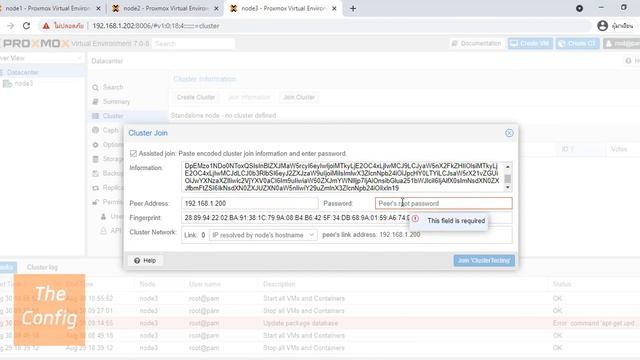This screenshot has width=640, height=360.
Task: Close the node1 browser tab
Action: [98, 8]
